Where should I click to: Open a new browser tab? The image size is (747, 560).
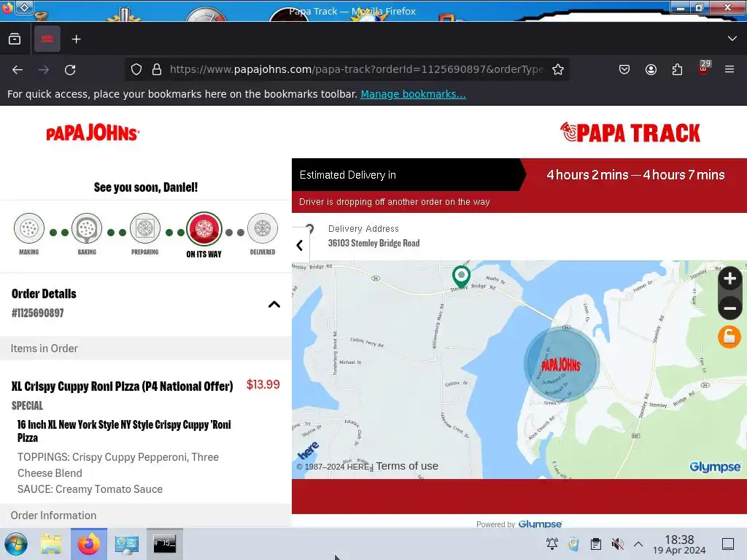tap(76, 39)
